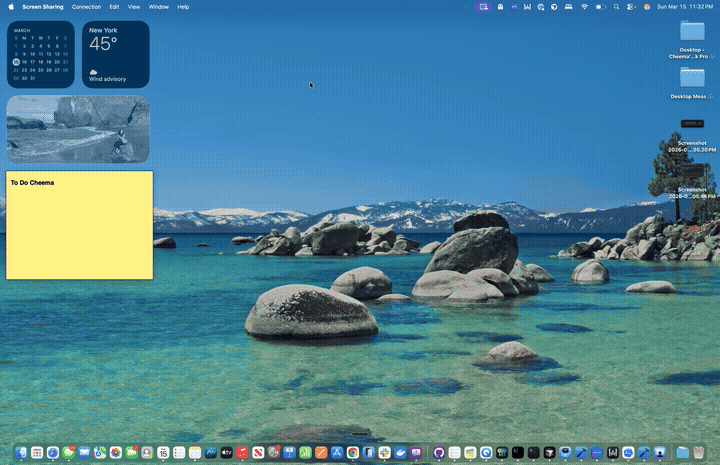This screenshot has height=465, width=720.
Task: Launch FaceTime from the Dock
Action: pyautogui.click(x=131, y=453)
